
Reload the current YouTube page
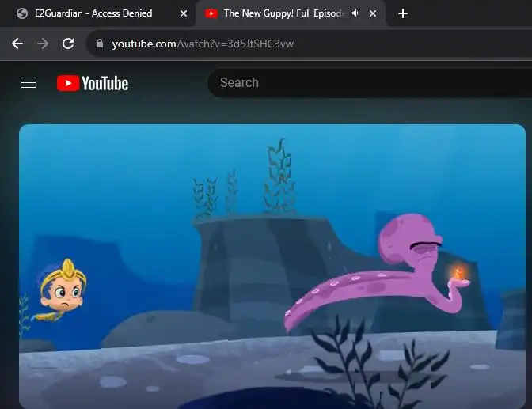(x=68, y=44)
